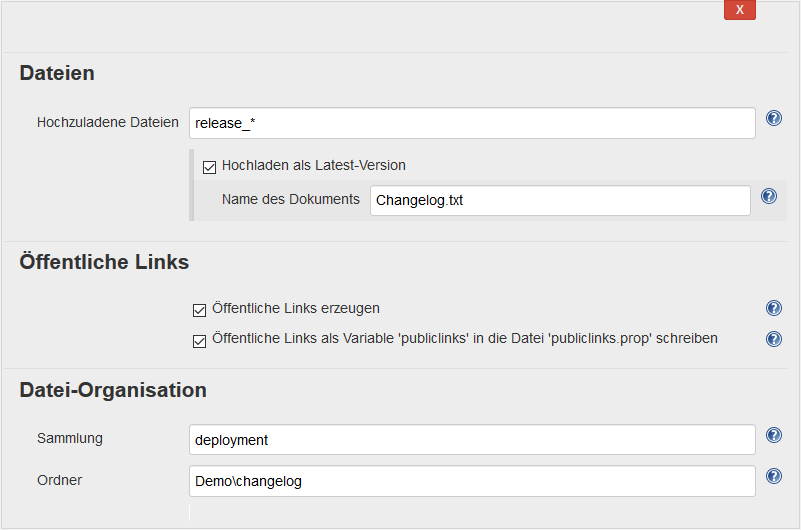Select the Ordner field with Demo\changelog

tap(472, 481)
